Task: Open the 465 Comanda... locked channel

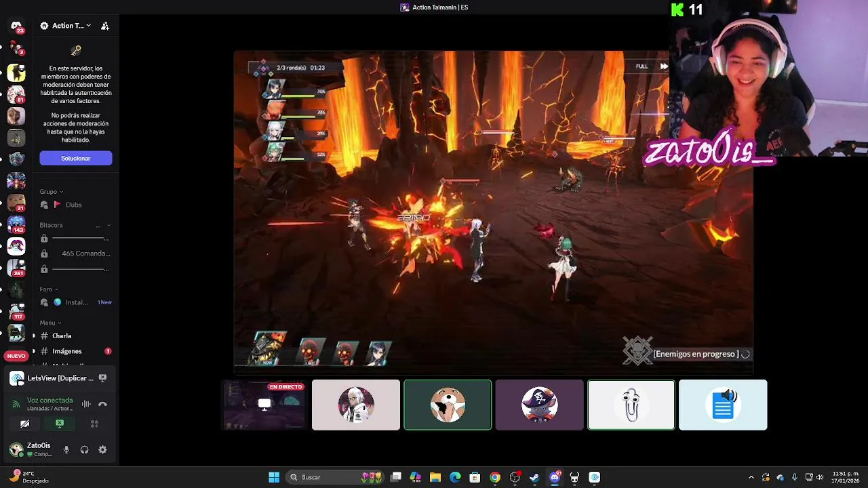Action: pyautogui.click(x=75, y=253)
